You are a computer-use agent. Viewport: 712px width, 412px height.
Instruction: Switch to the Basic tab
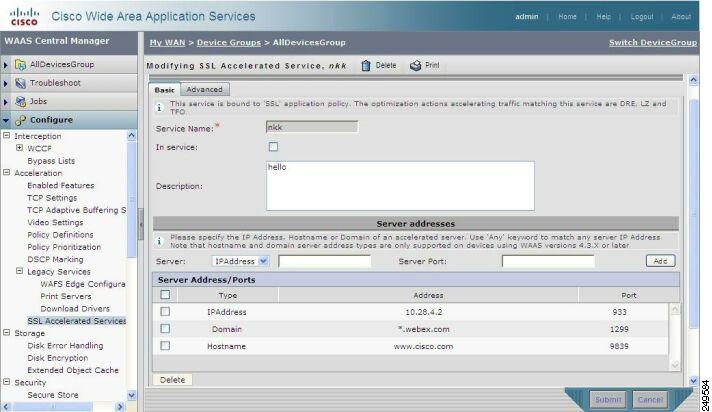(x=164, y=90)
